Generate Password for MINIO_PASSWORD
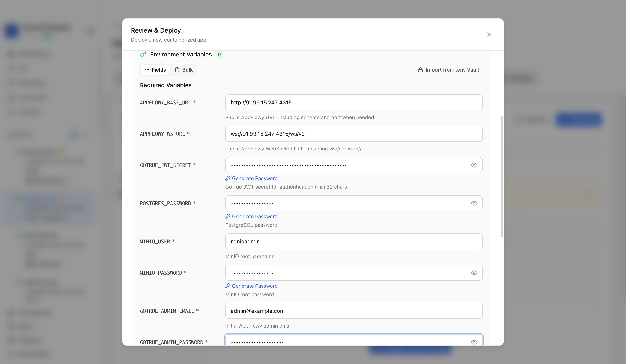 click(x=251, y=286)
